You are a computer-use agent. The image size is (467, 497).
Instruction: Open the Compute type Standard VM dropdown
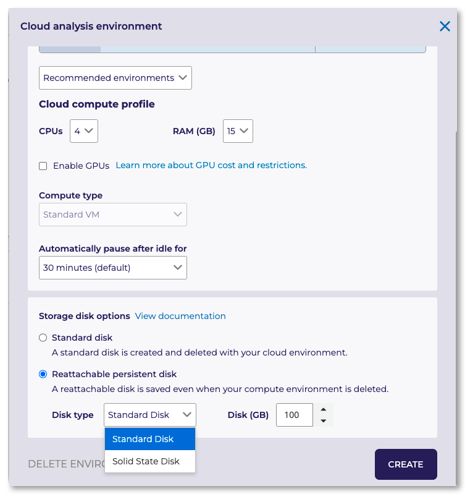coord(113,215)
